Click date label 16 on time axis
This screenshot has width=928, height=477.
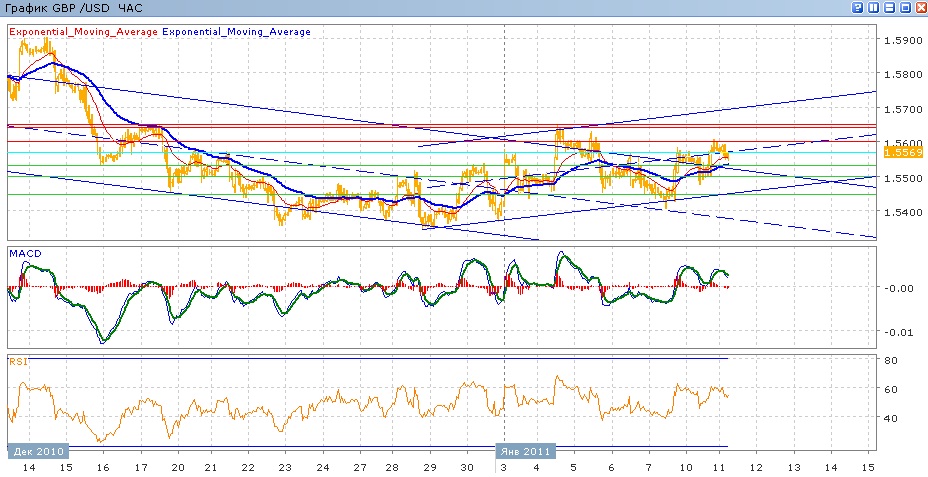[102, 467]
